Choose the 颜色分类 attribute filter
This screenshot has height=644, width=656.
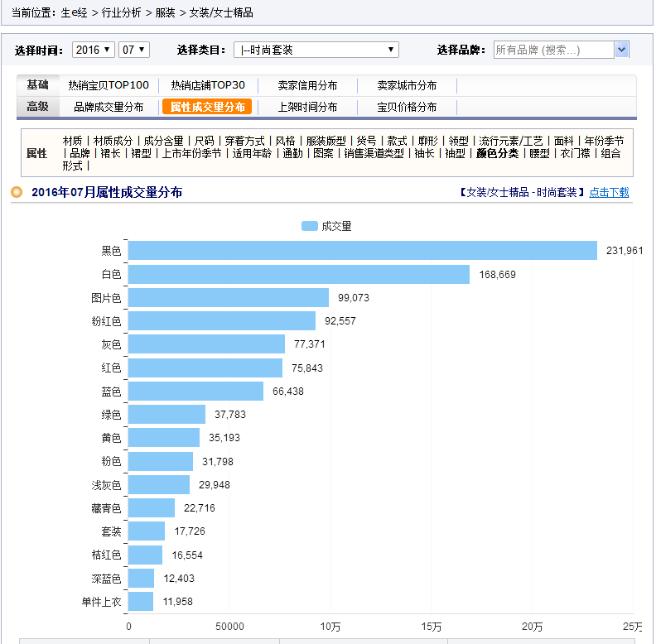(497, 153)
